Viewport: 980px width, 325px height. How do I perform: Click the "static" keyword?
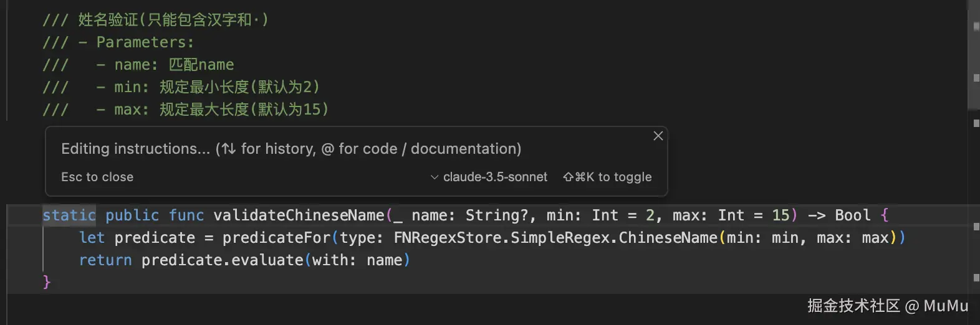click(69, 215)
